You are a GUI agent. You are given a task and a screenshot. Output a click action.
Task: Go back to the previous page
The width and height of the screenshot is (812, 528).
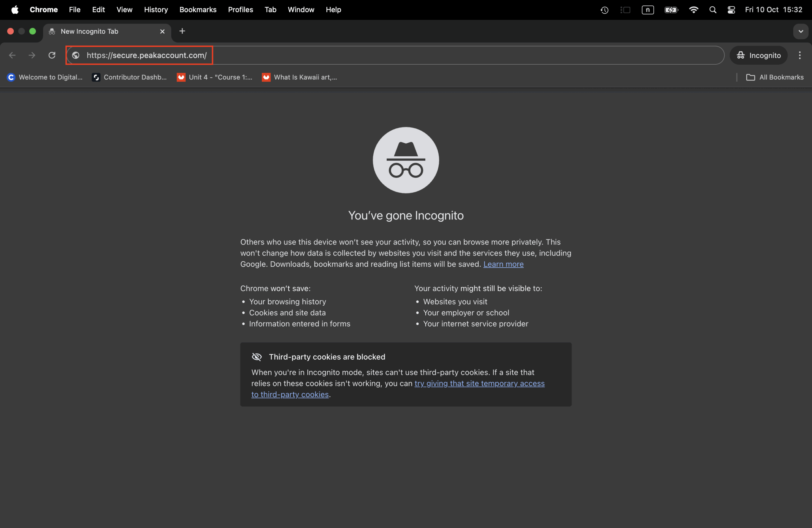pos(12,55)
